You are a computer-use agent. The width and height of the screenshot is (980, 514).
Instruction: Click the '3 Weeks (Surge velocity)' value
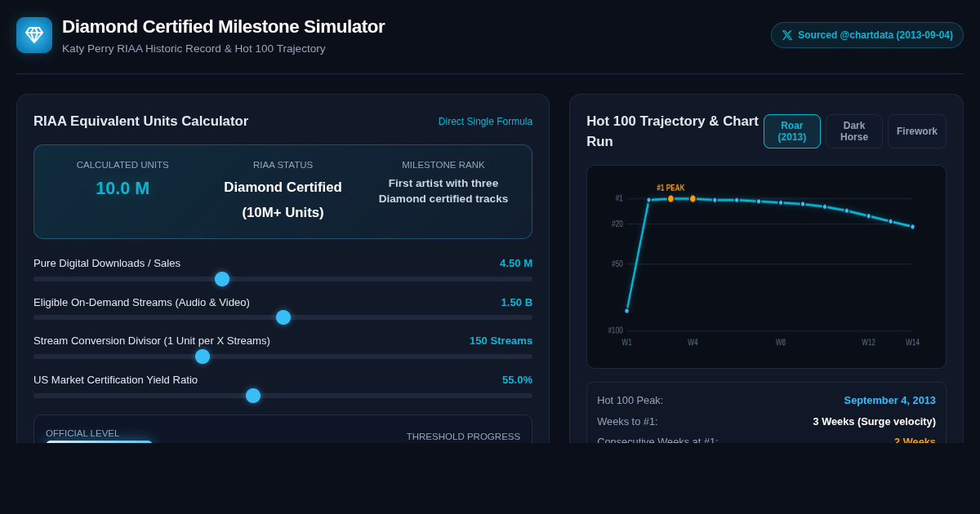coord(874,422)
